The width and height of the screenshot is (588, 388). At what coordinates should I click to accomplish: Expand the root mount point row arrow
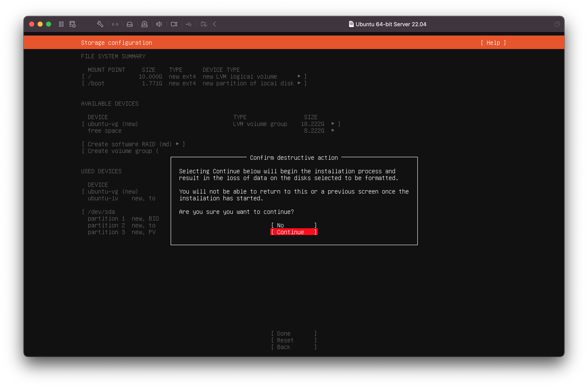click(299, 76)
